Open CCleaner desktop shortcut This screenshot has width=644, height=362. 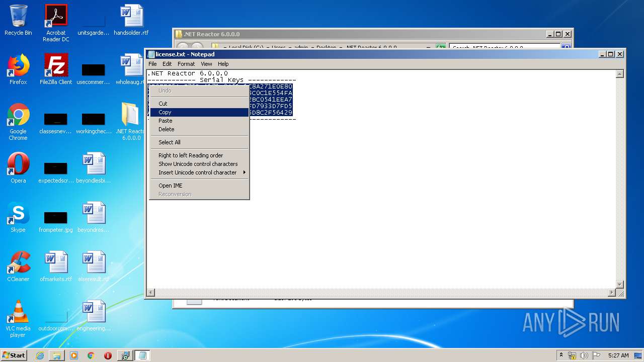tap(18, 266)
